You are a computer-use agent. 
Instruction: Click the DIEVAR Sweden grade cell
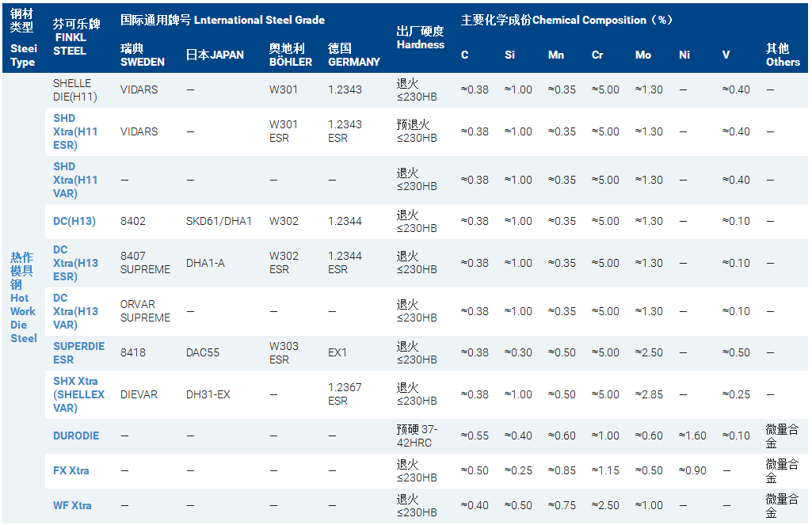[141, 394]
